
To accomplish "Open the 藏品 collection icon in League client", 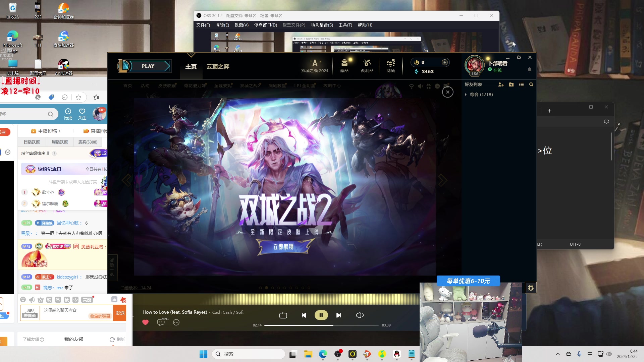I will click(x=344, y=66).
